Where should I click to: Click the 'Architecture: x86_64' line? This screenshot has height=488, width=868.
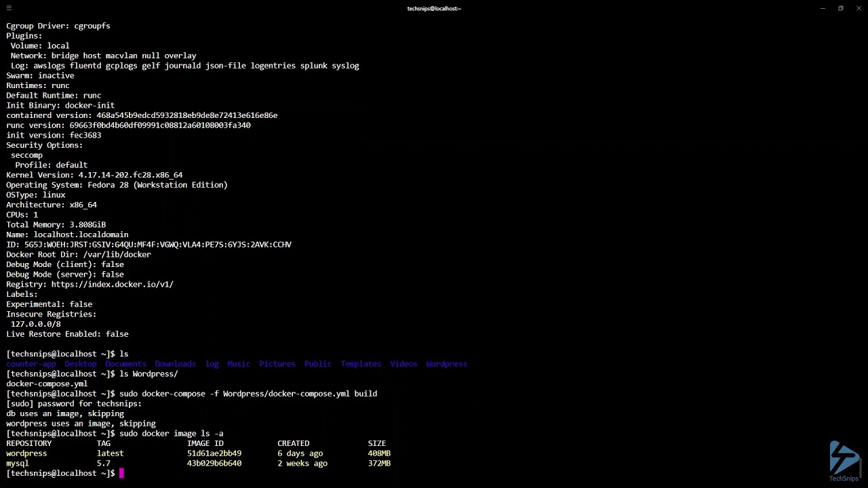click(52, 205)
